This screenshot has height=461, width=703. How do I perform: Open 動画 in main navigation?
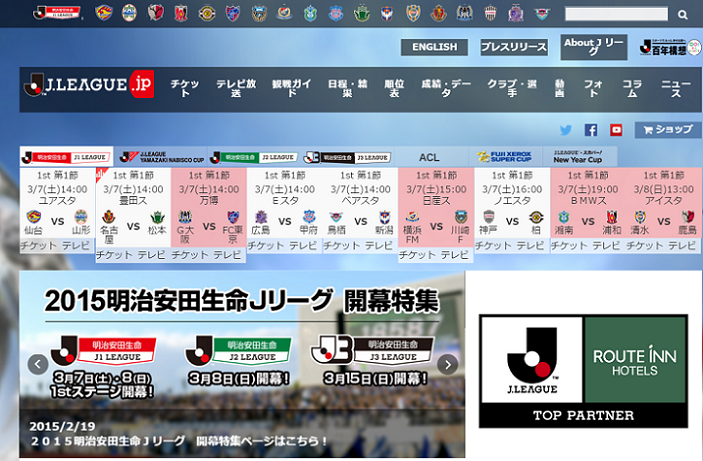point(559,88)
